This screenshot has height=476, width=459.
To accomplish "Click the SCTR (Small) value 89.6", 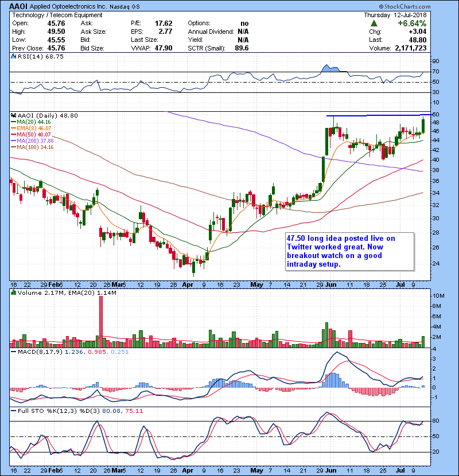I will pyautogui.click(x=242, y=48).
